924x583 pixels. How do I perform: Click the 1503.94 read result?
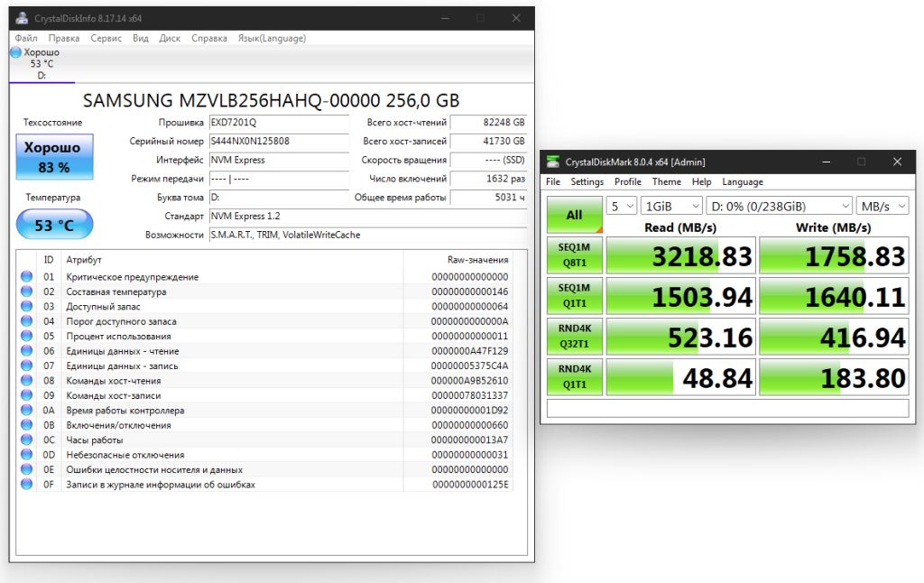click(681, 295)
